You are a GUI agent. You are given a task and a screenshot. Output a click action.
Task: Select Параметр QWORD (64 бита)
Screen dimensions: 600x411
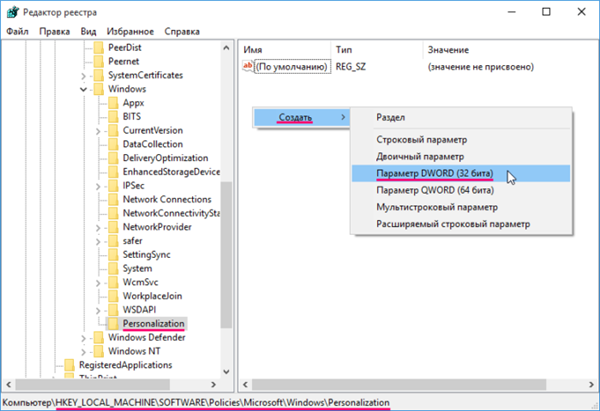tap(461, 190)
